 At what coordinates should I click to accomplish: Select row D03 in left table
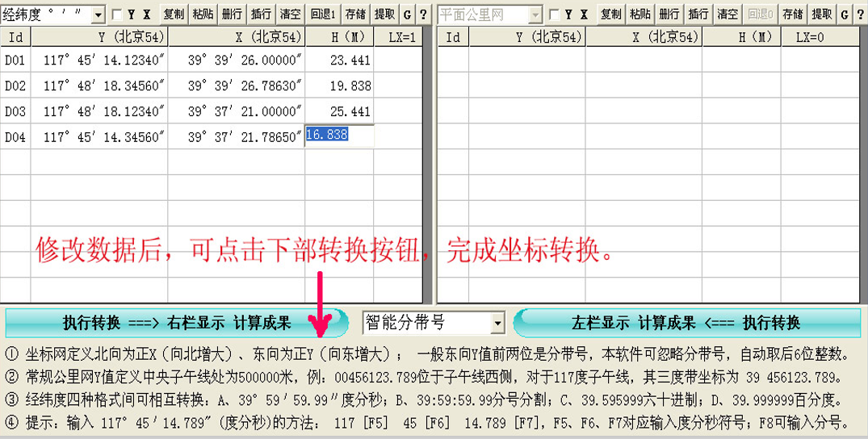tap(15, 111)
